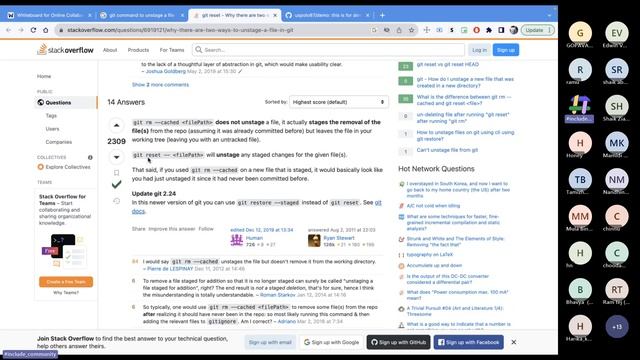Open the Products menu item
The image size is (640, 360).
click(138, 50)
